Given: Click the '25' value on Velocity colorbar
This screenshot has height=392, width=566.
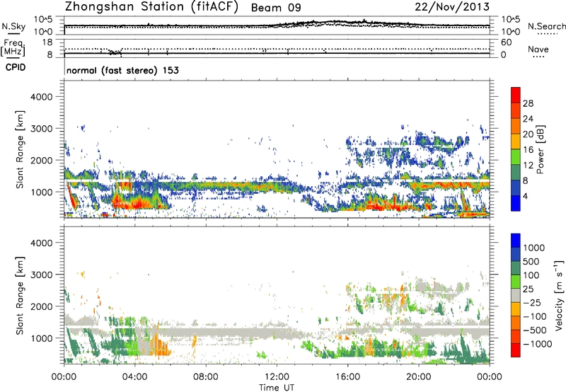Looking at the screenshot, I should (528, 289).
